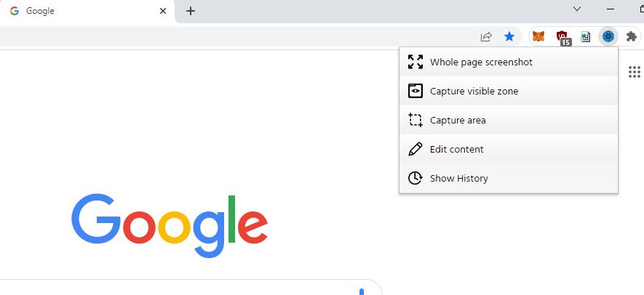Click the dashed Capture area icon
The height and width of the screenshot is (295, 644).
point(416,120)
